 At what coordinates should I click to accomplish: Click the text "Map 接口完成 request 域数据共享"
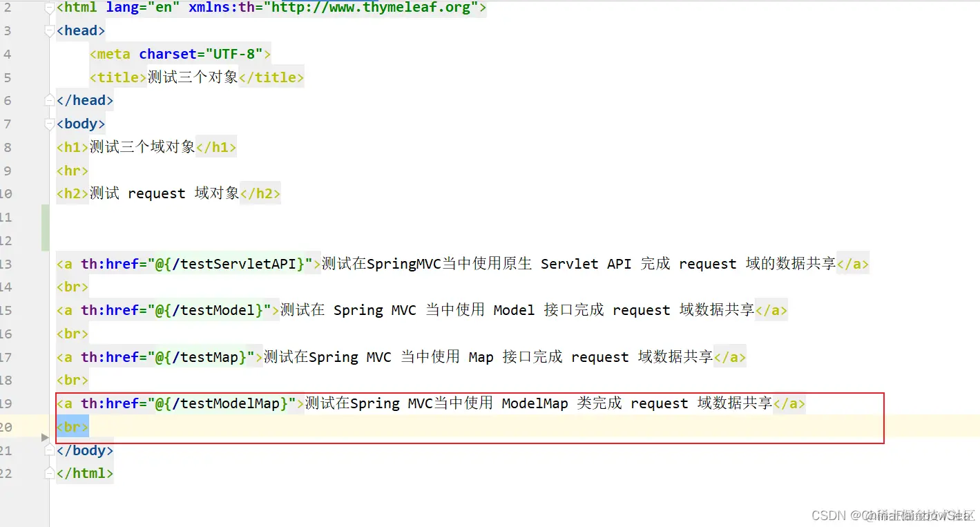(x=591, y=357)
